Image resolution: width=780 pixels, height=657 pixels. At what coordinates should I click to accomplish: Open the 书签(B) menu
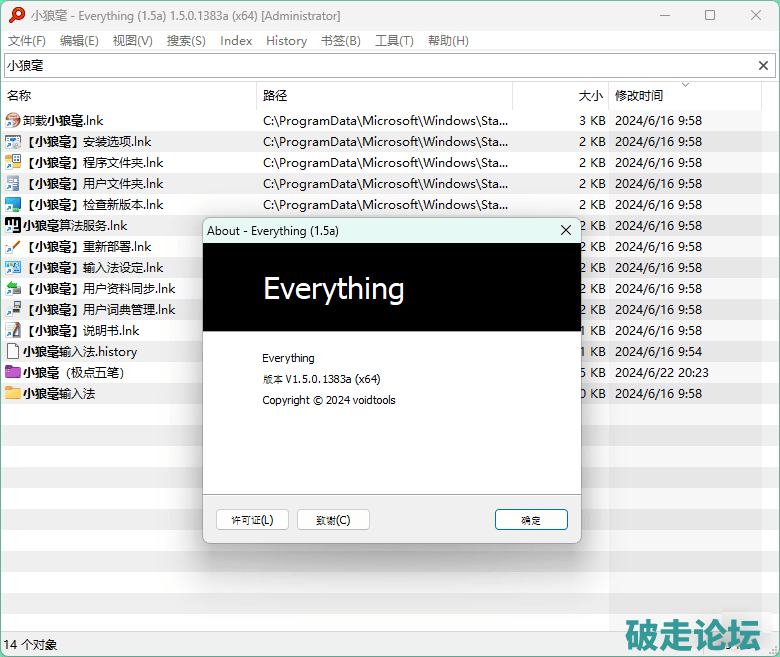(340, 41)
